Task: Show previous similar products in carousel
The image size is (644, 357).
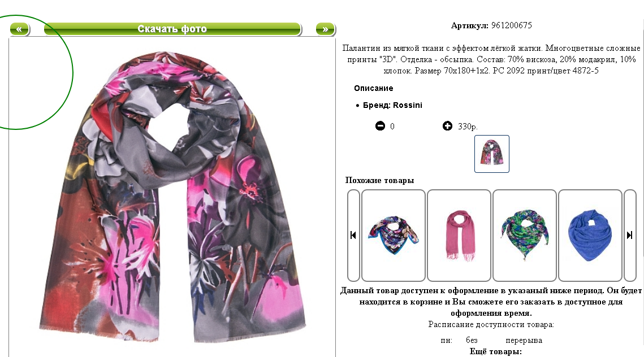Action: click(x=353, y=235)
